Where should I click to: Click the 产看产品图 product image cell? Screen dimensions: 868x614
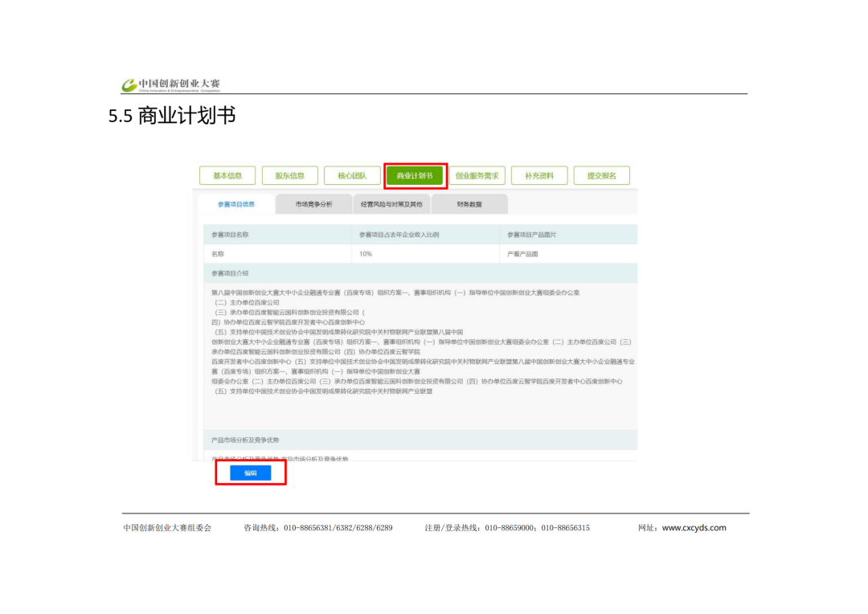(522, 254)
